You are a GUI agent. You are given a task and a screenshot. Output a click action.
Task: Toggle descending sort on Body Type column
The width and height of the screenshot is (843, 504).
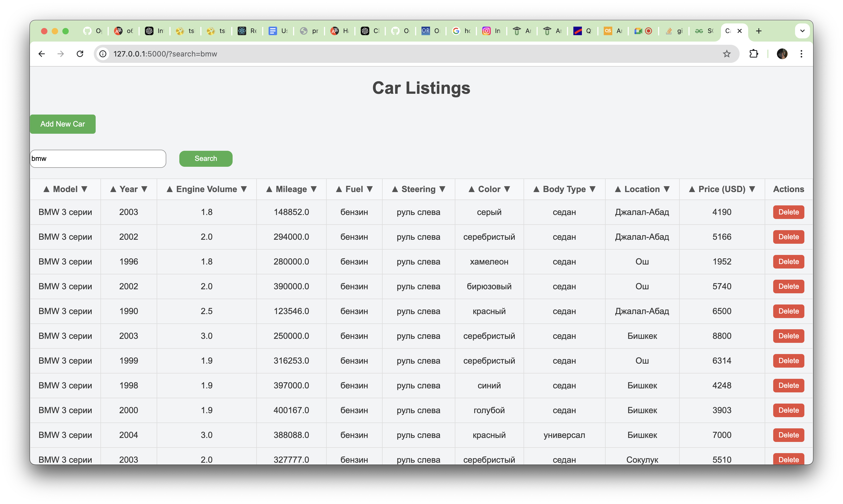point(593,189)
